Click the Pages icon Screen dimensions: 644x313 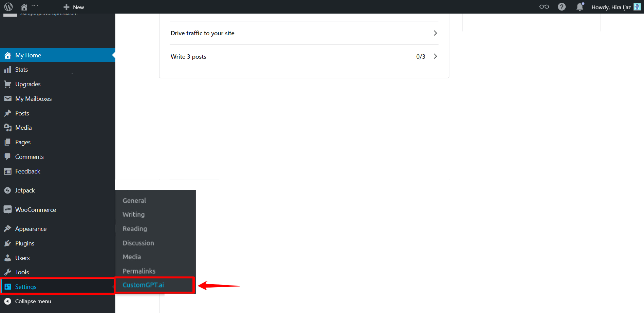point(7,142)
